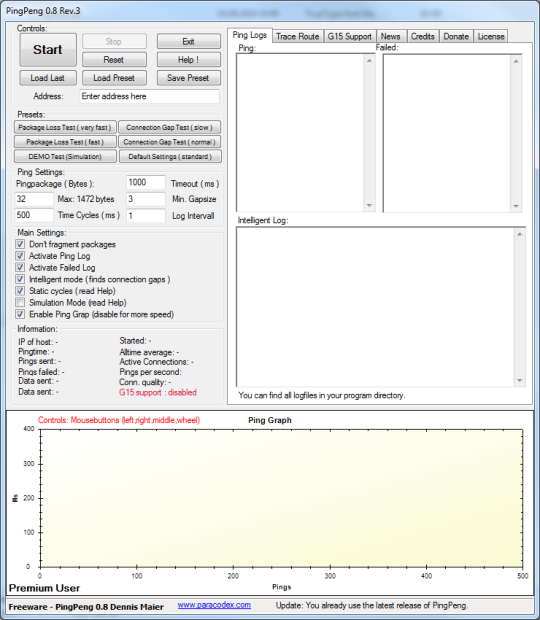This screenshot has width=540, height=620.
Task: Click the G15 support : disabled text
Action: [x=158, y=392]
